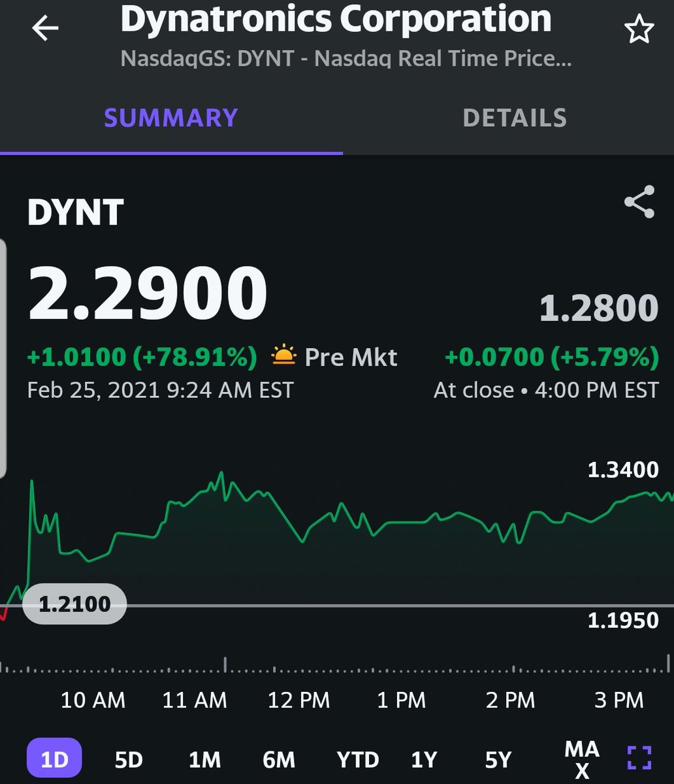Add DYNT to watchlist with star icon

click(639, 29)
